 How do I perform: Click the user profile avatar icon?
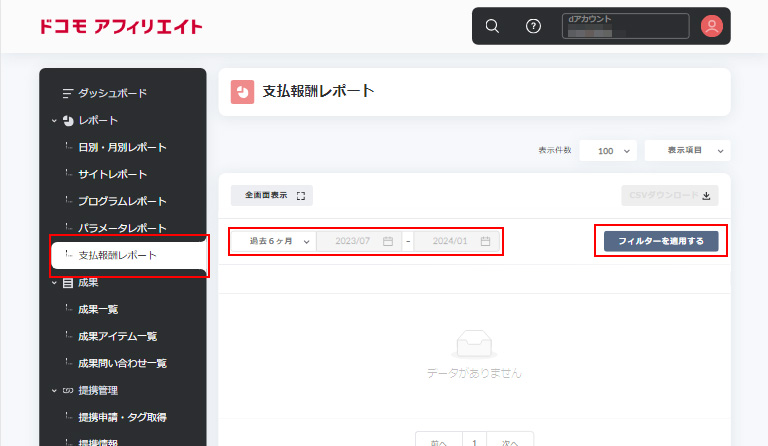711,26
